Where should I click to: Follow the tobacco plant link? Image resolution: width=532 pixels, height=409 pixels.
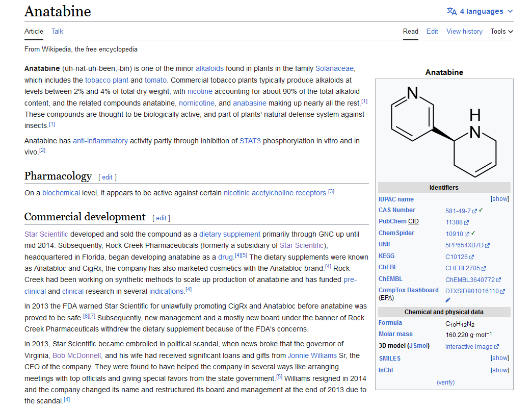(x=107, y=80)
